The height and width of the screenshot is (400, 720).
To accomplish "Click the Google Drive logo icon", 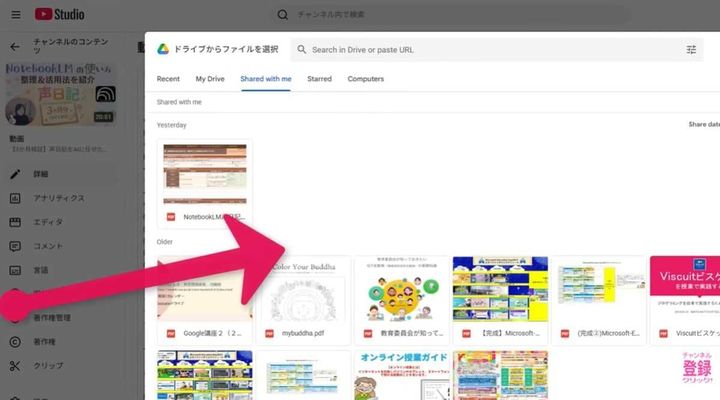I will [x=163, y=49].
